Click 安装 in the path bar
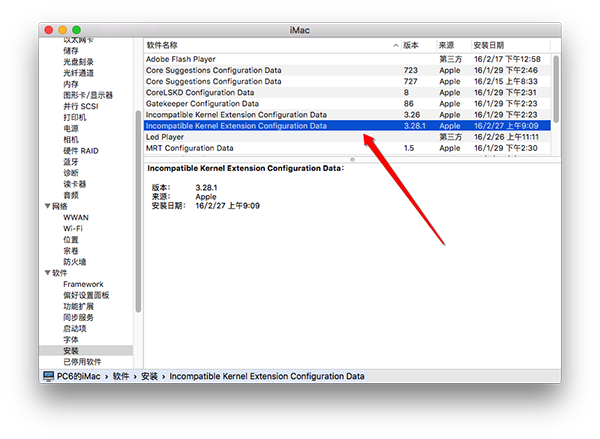The image size is (600, 439). [149, 376]
